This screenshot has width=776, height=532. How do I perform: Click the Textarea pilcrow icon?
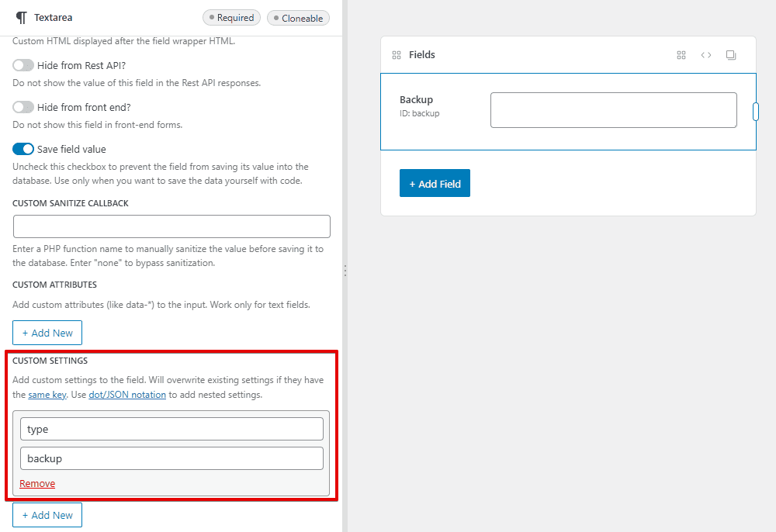point(22,17)
